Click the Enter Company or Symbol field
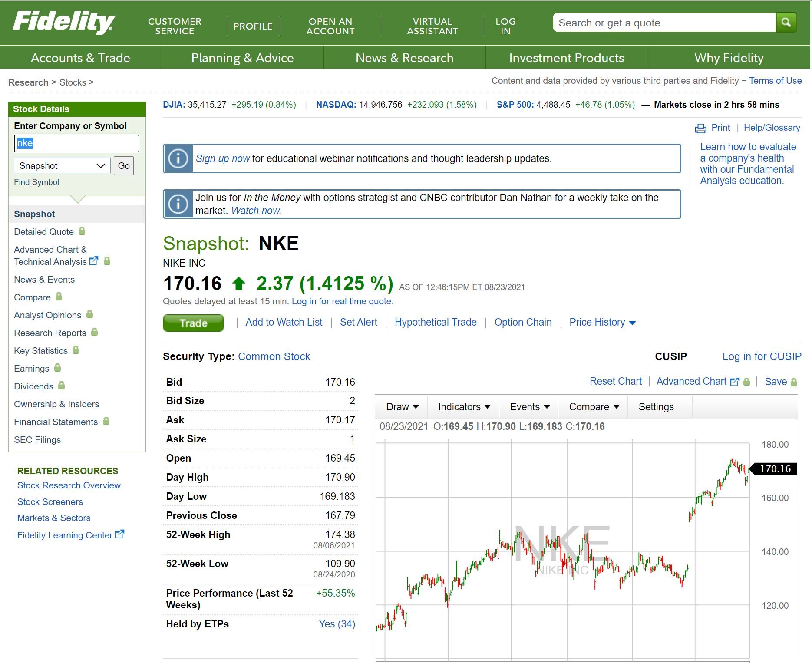Screen dimensions: 812x663 point(76,143)
